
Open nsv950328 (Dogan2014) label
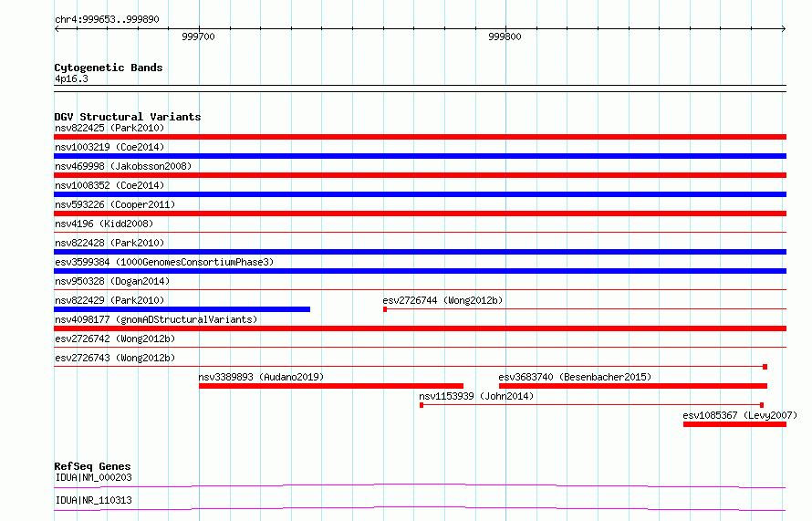(112, 281)
